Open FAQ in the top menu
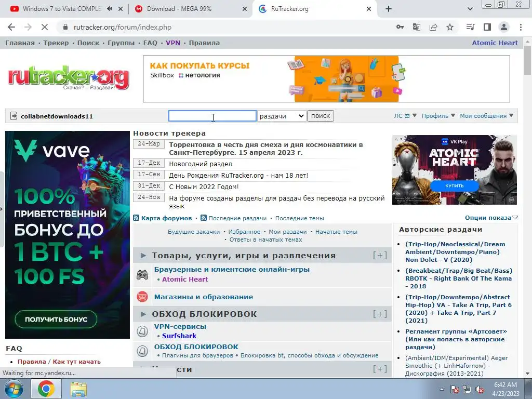The height and width of the screenshot is (399, 532). [x=150, y=43]
